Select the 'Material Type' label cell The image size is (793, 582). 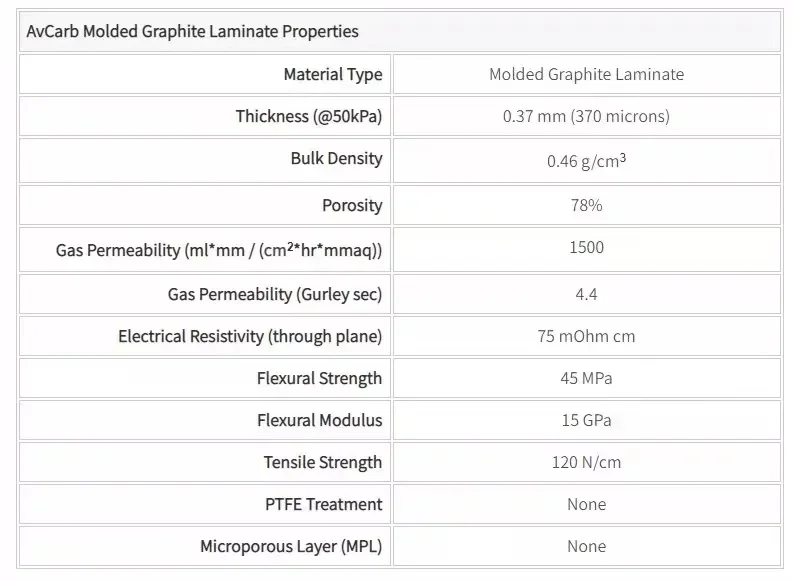coord(332,74)
